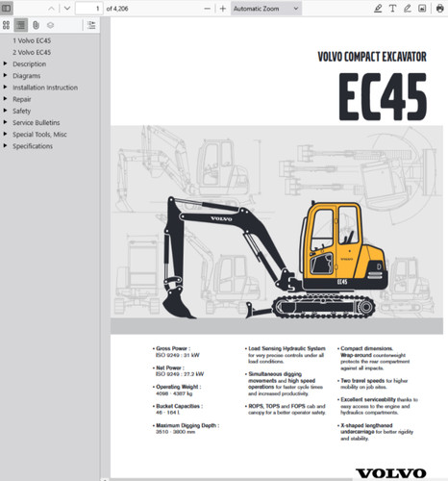
Task: Click the 'Net Power' spec text
Action: tap(170, 367)
